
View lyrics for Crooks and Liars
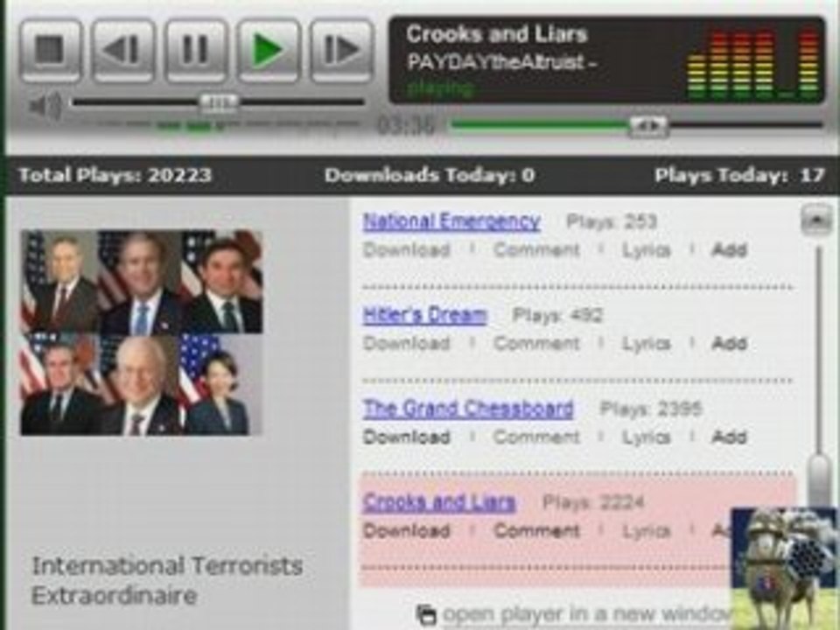[x=646, y=531]
